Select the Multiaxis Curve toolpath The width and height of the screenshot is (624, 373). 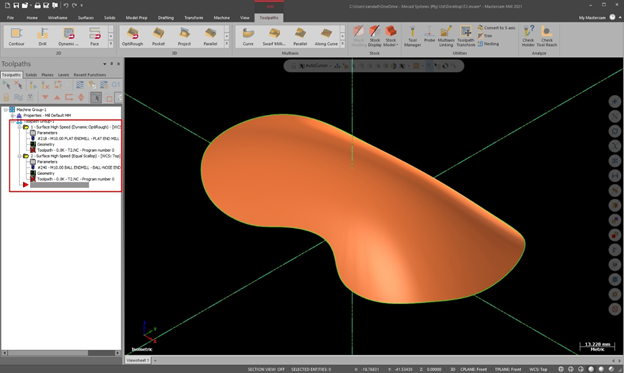(248, 37)
